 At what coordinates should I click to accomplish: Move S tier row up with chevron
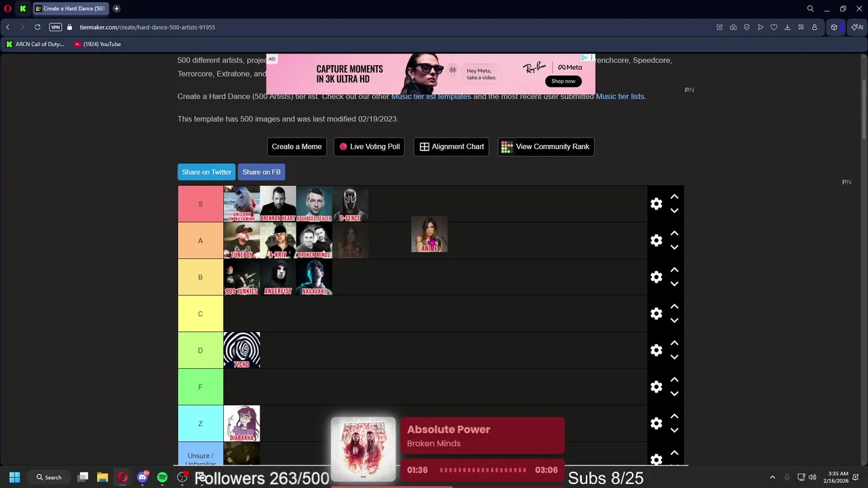(674, 197)
